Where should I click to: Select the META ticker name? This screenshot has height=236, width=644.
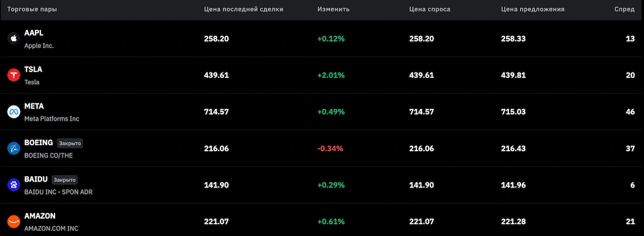pyautogui.click(x=34, y=106)
